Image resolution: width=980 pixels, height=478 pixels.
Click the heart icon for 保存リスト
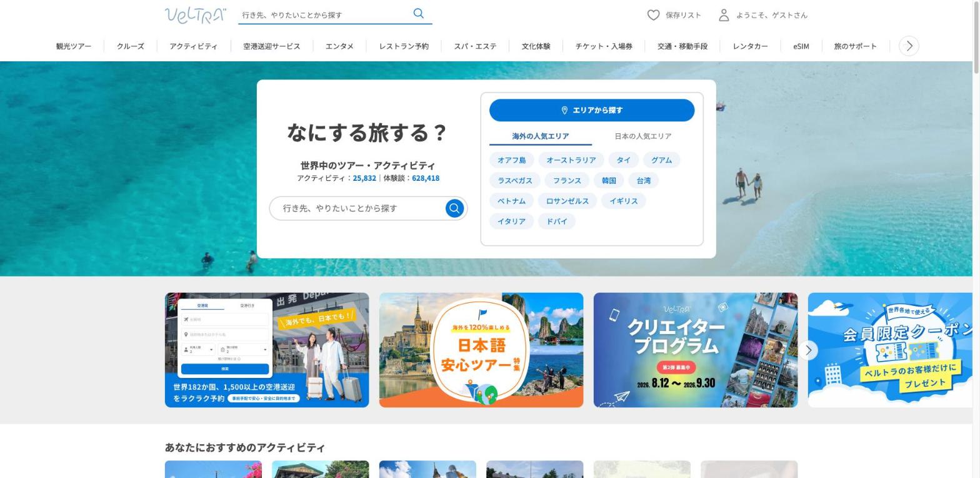653,15
